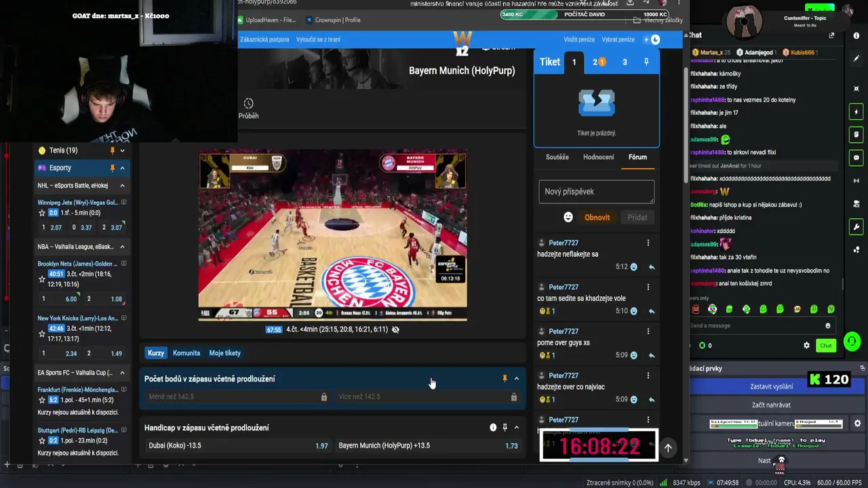Bet Dubai (Koko) -13.5 at 1.97
Screen dimensions: 868x488
point(237,445)
